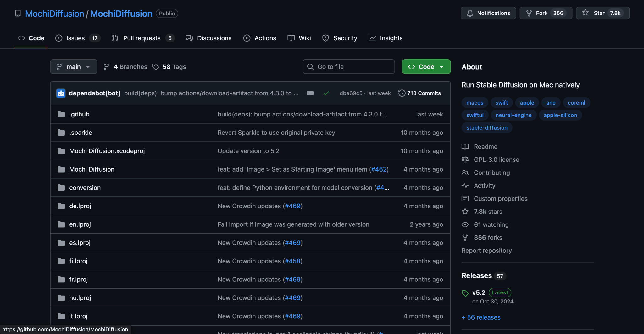Star the MochiDiffusion repository
Image resolution: width=644 pixels, height=334 pixels.
[x=602, y=13]
